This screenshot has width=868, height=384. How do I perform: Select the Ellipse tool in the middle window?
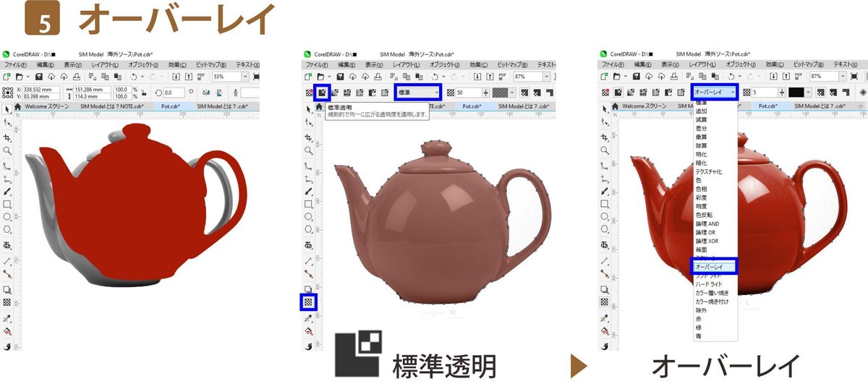point(309,216)
